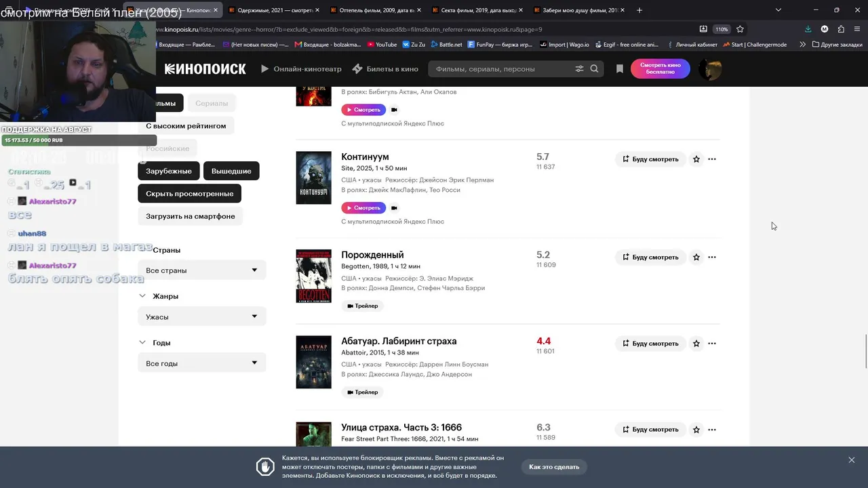Open the Абатуар. Лабиринт страха title link
This screenshot has width=868, height=488.
pyautogui.click(x=399, y=341)
